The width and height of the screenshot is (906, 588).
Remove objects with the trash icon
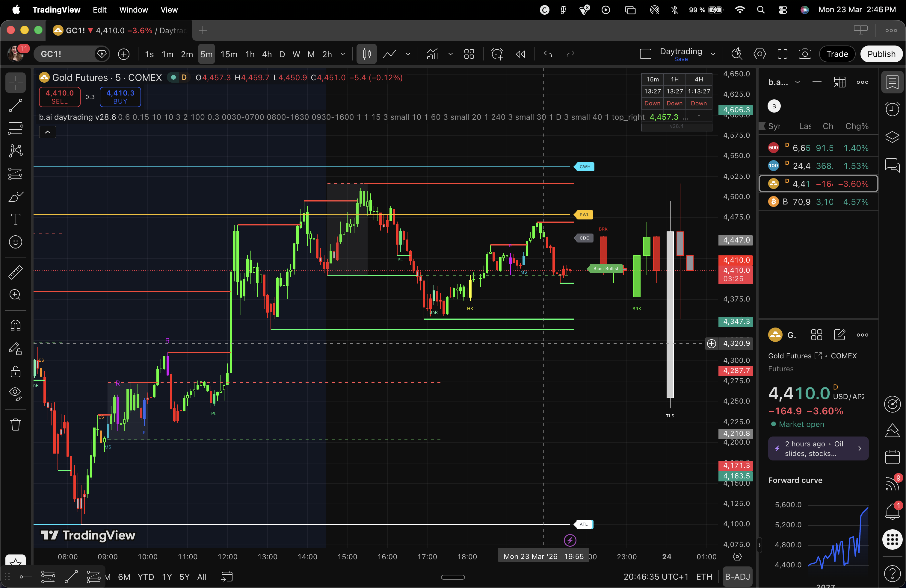[16, 424]
